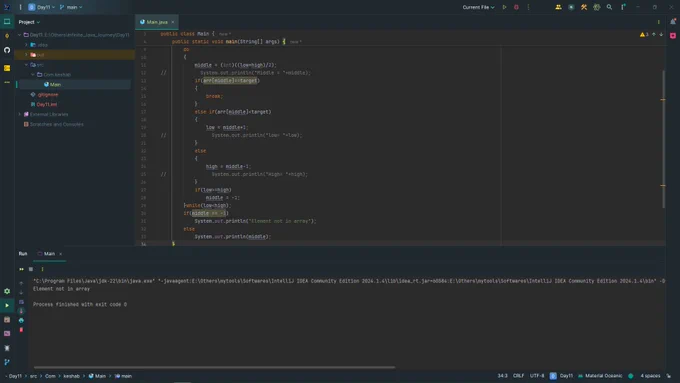This screenshot has width=680, height=383.
Task: Click the print icon in Run console
Action: 21,320
